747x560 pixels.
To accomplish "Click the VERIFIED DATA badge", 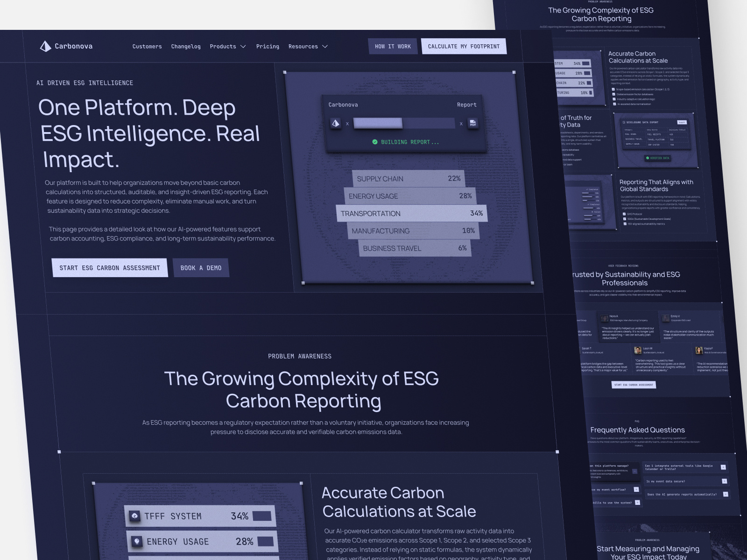I will click(657, 158).
